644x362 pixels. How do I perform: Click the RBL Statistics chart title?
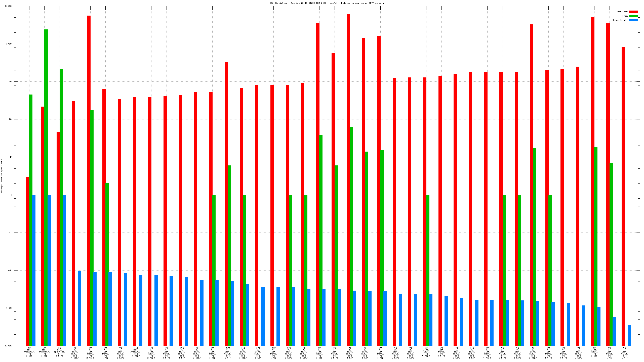click(327, 3)
